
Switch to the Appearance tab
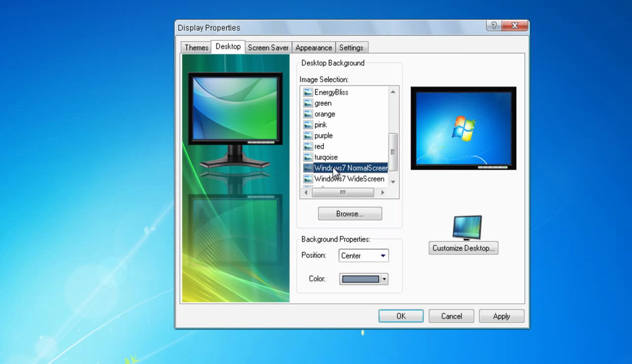(314, 47)
